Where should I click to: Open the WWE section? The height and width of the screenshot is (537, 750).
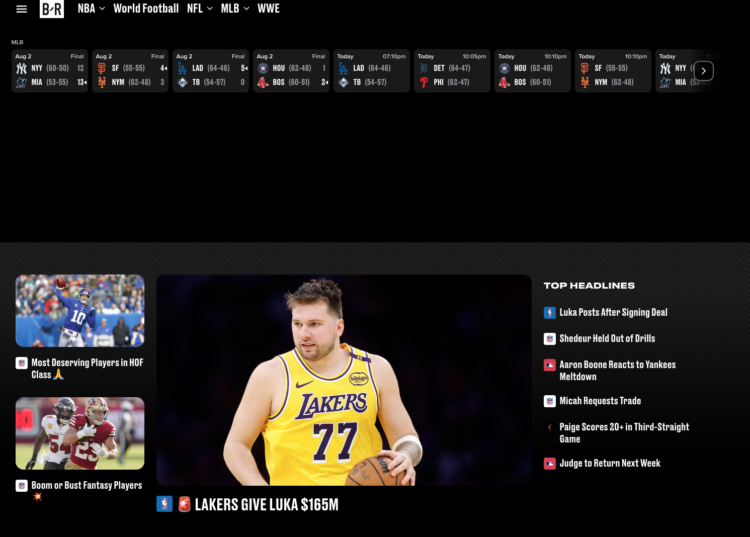tap(268, 9)
